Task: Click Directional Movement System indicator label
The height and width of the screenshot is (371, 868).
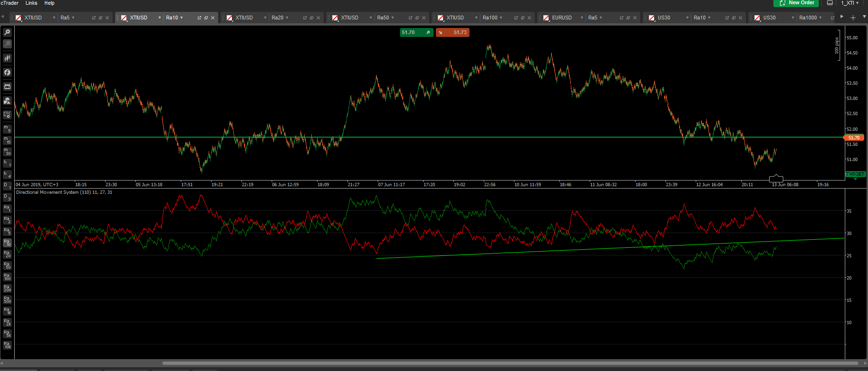Action: [64, 192]
